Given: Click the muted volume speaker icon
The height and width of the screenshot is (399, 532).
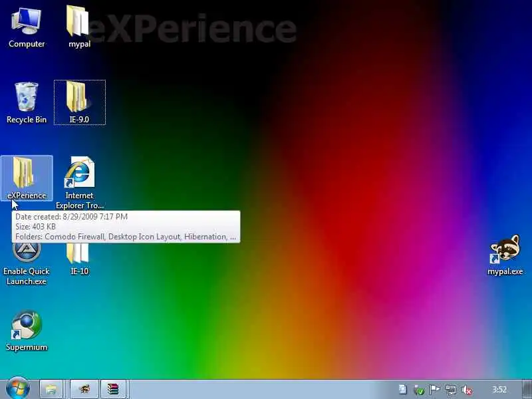Looking at the screenshot, I should [467, 390].
